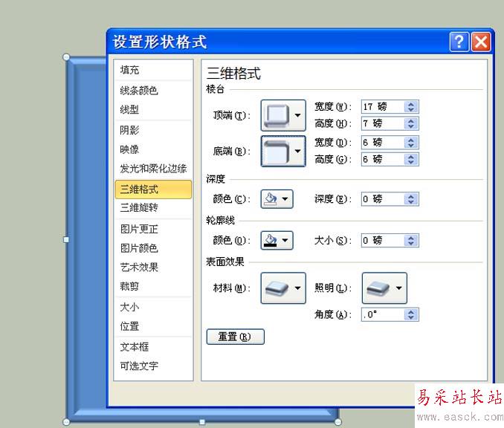Click the 角度(A) angle field
The image size is (504, 428).
coord(383,314)
